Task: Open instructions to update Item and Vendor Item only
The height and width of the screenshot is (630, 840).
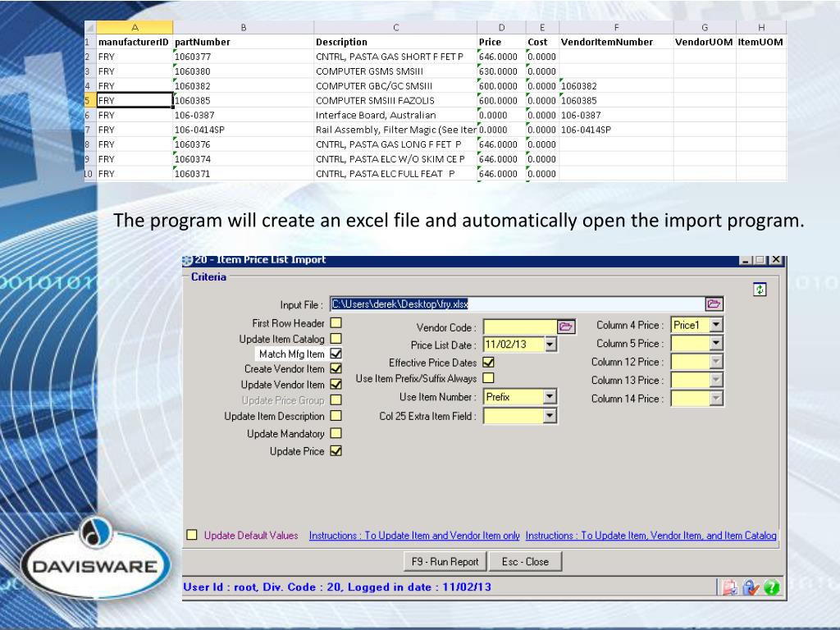Action: click(414, 535)
